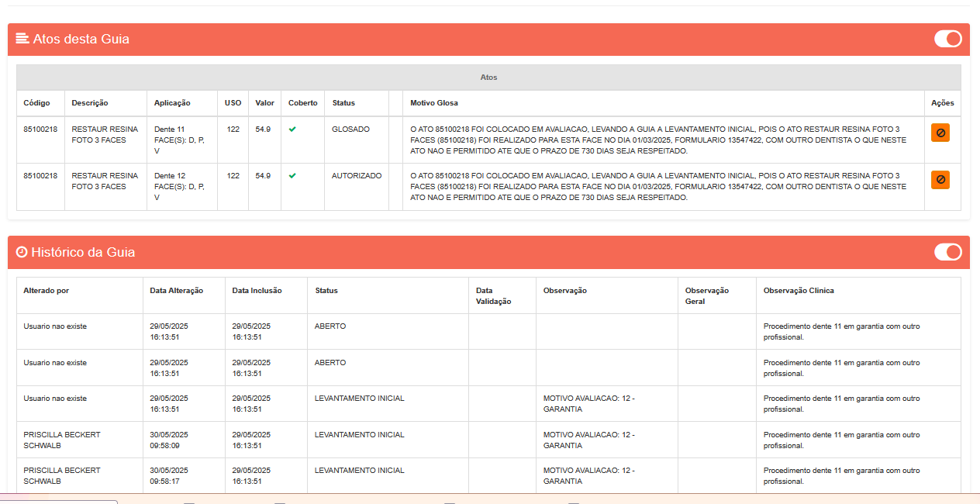This screenshot has height=504, width=980.
Task: Click the Observação Clínica column header
Action: pos(799,291)
